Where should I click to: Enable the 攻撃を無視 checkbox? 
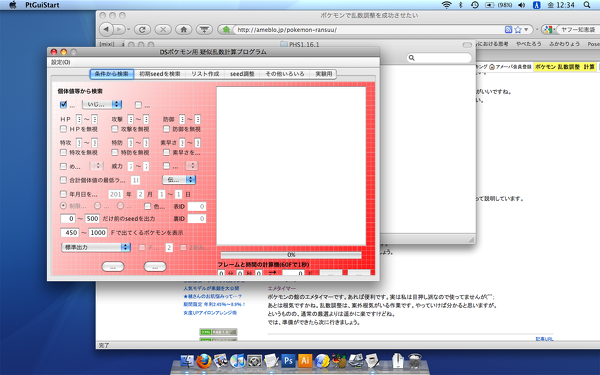click(114, 129)
